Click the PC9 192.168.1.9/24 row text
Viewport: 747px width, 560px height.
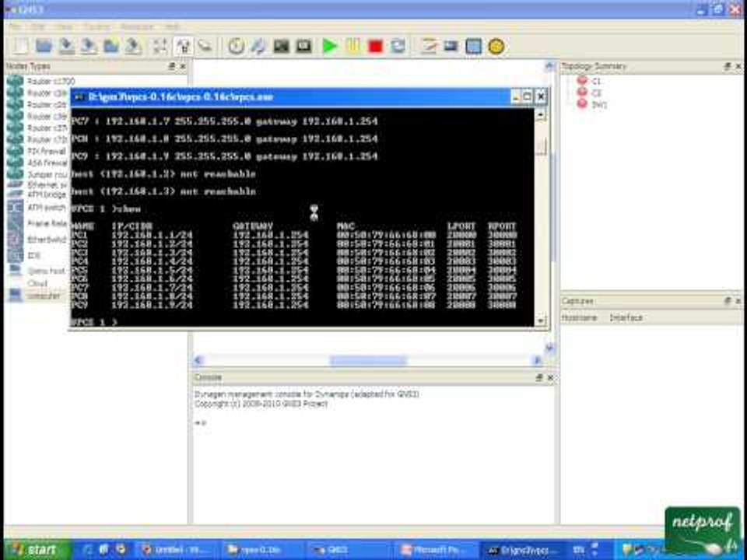(293, 305)
